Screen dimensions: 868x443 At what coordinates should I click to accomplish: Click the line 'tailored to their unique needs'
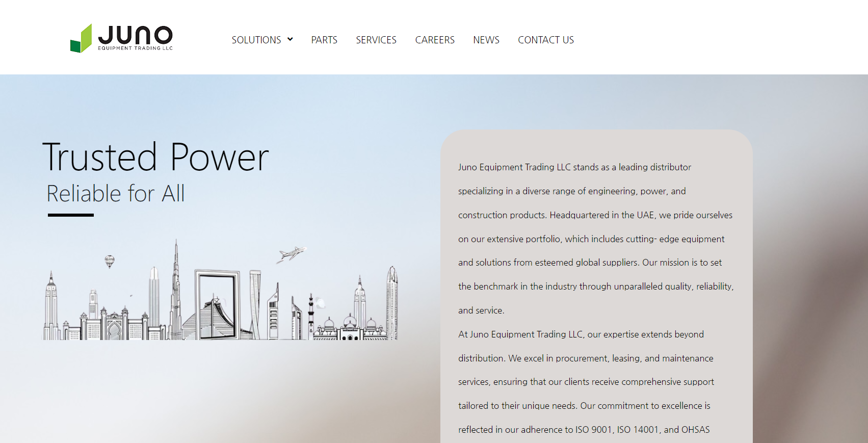click(x=584, y=406)
